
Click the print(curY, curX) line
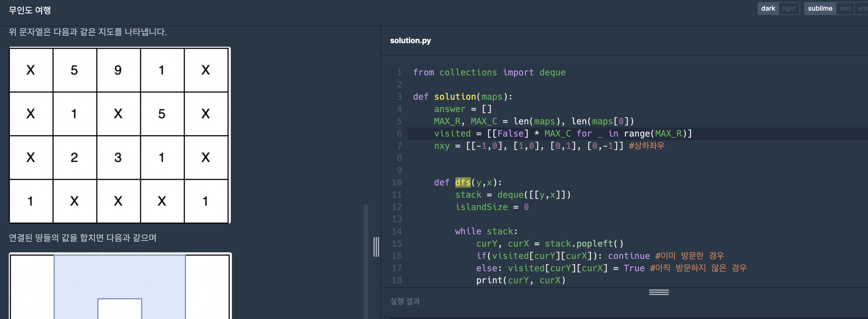point(521,280)
